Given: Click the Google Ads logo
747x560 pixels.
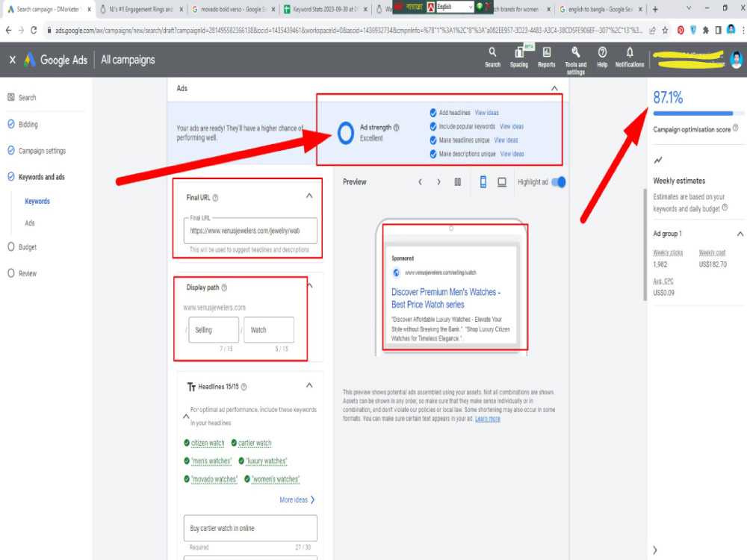Looking at the screenshot, I should pos(55,60).
